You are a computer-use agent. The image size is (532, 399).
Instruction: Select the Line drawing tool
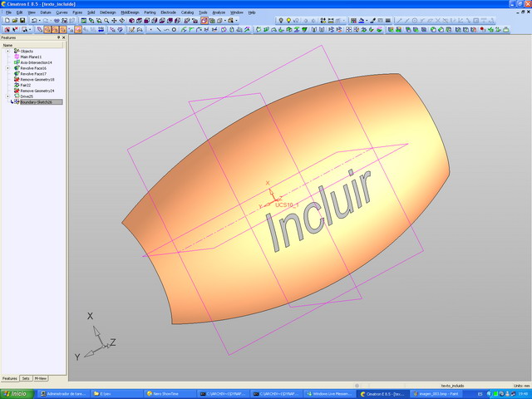[158, 30]
